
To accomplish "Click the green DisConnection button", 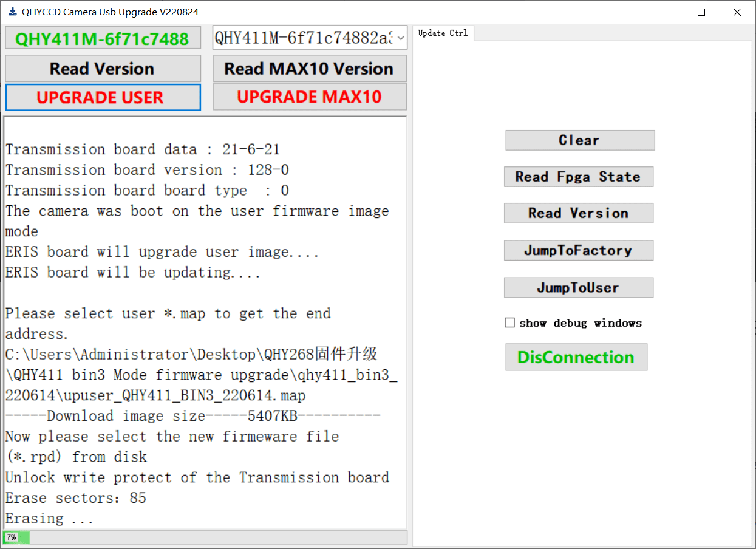I will click(576, 357).
